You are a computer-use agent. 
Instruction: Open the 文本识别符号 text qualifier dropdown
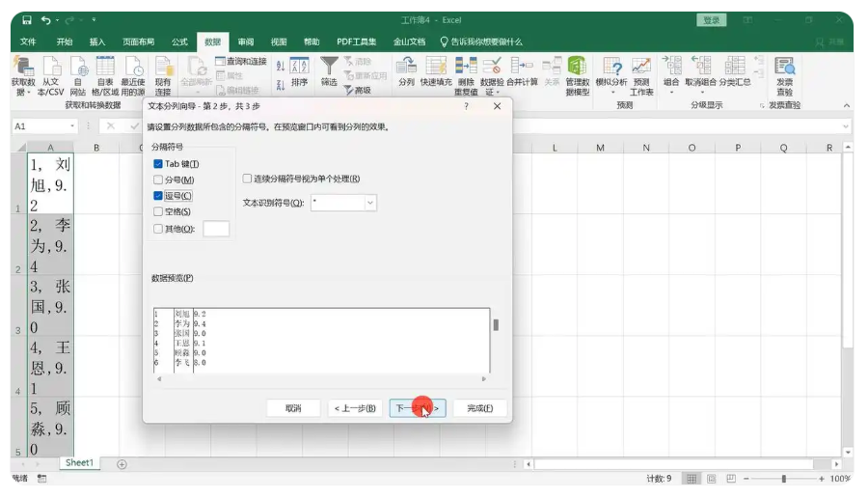[370, 203]
